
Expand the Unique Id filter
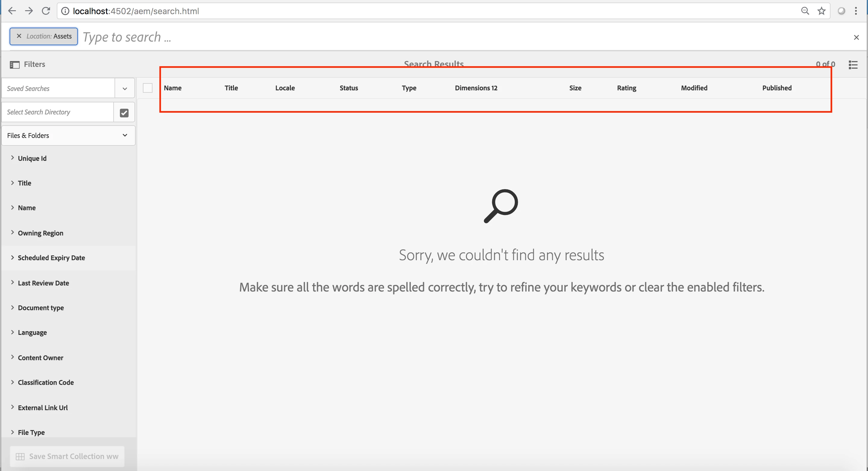pyautogui.click(x=32, y=158)
